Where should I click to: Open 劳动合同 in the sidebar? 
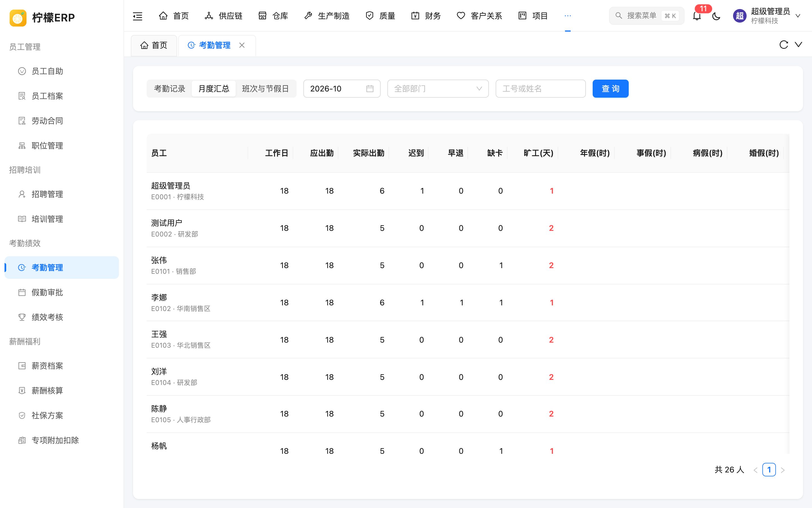pyautogui.click(x=62, y=121)
